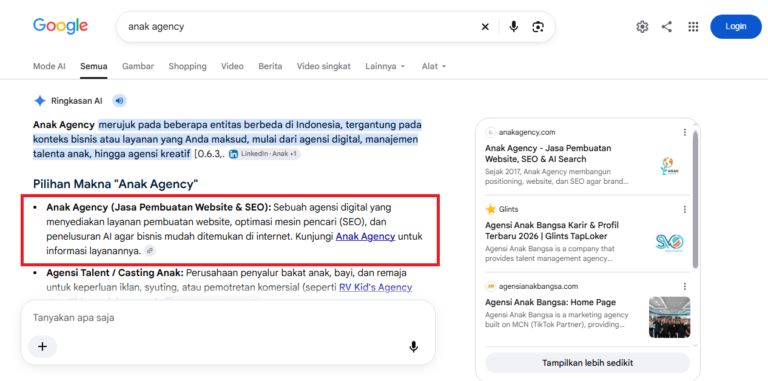Image resolution: width=768 pixels, height=381 pixels.
Task: Play AI summary audio speaker icon
Action: (120, 101)
